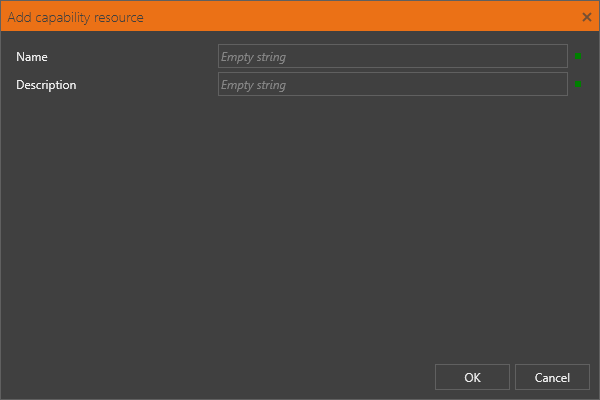Click the orange title bar of the dialog
The width and height of the screenshot is (600, 400).
[x=300, y=16]
